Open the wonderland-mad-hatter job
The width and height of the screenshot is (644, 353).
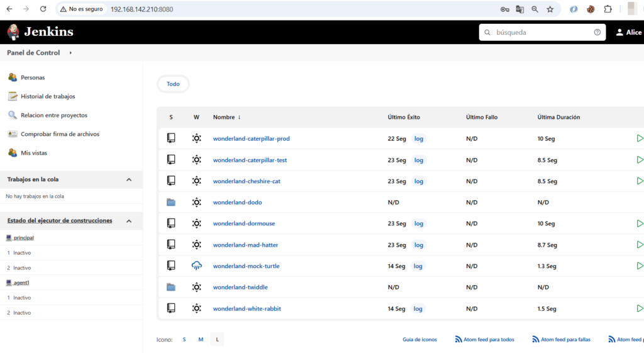246,245
